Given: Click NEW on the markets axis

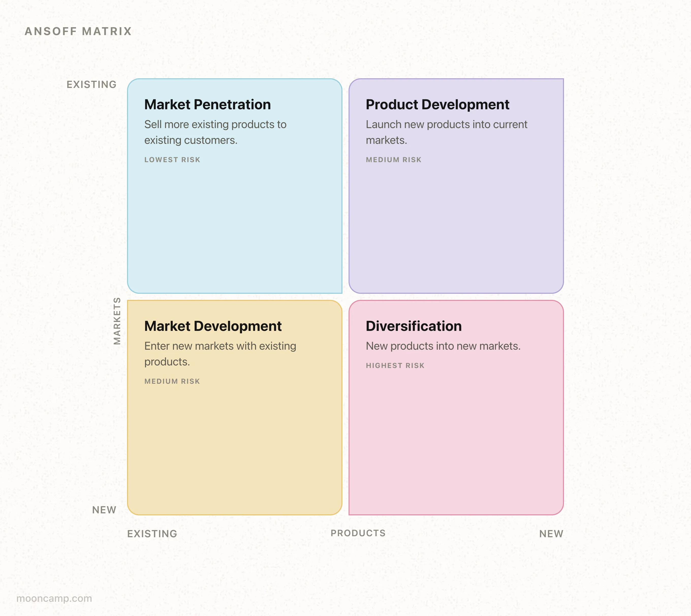Looking at the screenshot, I should click(x=104, y=510).
